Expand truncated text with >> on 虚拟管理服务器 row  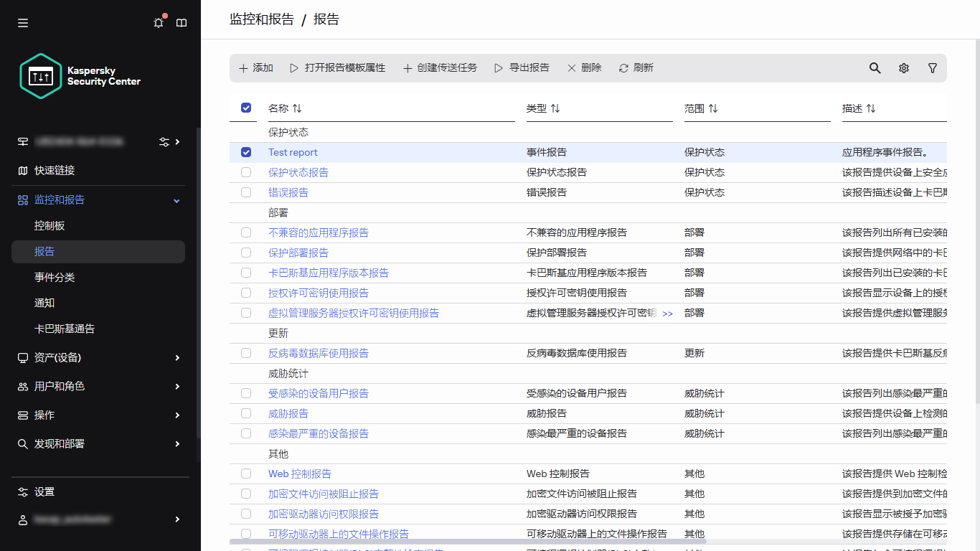click(667, 313)
